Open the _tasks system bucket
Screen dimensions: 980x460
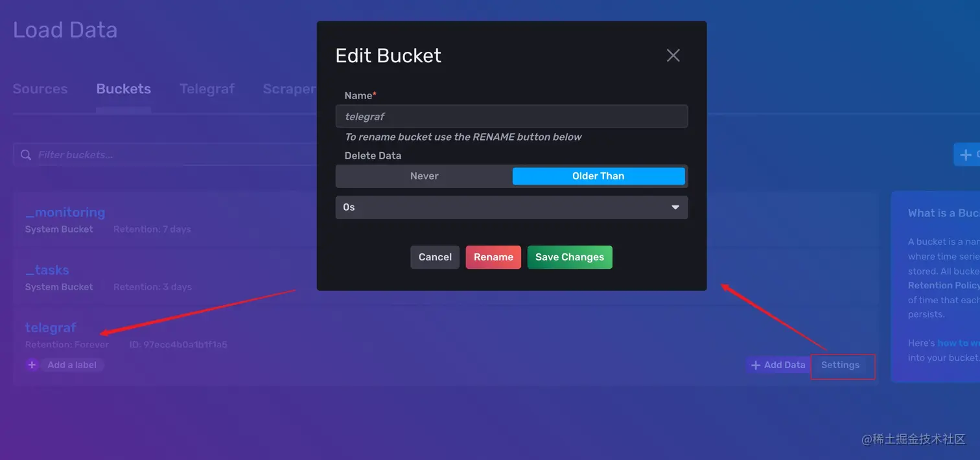(x=47, y=270)
